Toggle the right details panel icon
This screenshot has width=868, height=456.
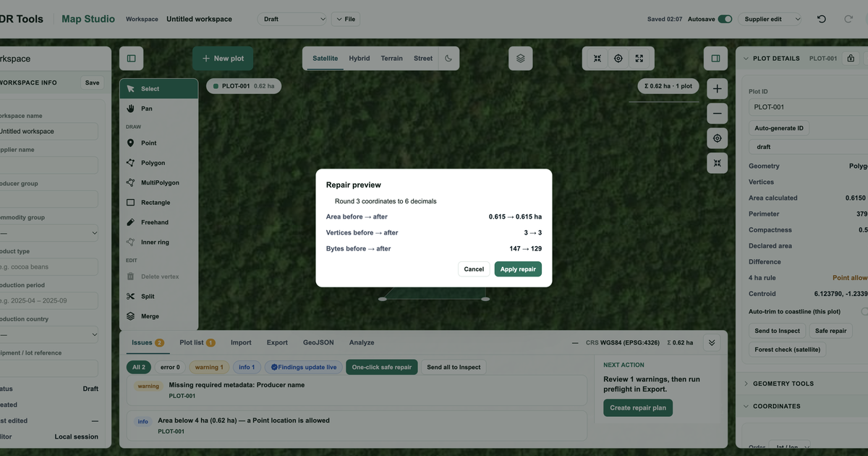point(715,59)
